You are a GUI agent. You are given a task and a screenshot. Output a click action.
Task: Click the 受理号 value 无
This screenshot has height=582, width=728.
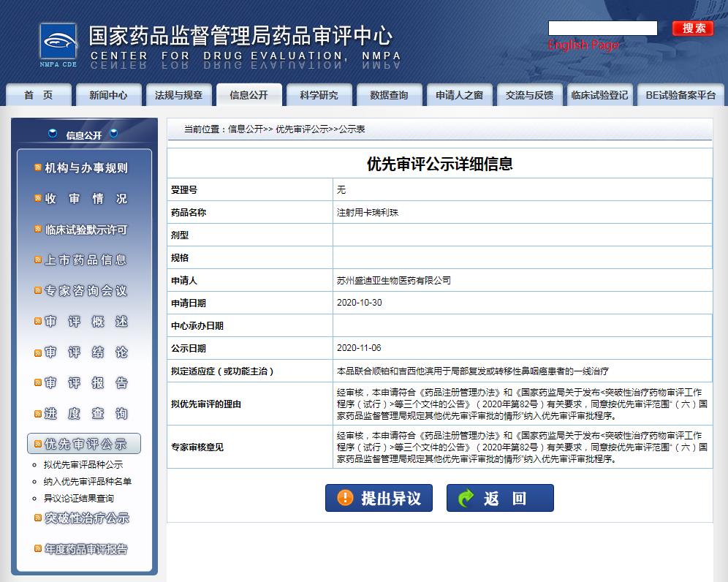click(341, 189)
